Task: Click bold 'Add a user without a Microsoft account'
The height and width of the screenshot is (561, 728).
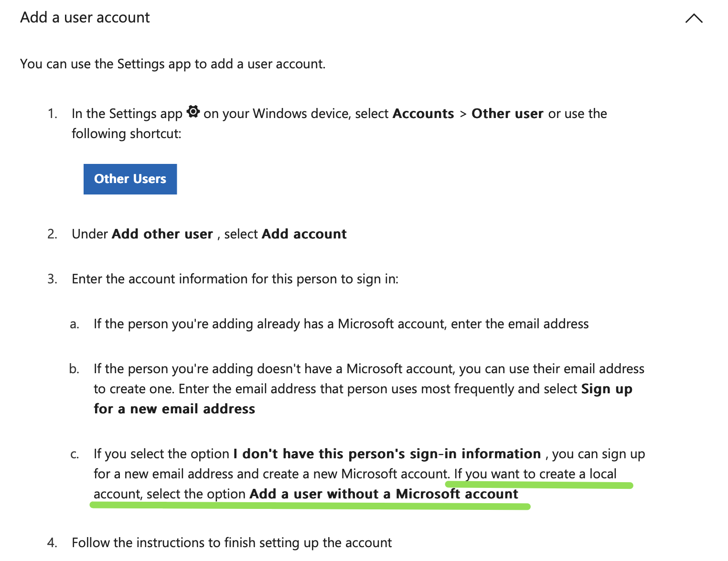Action: pos(384,494)
